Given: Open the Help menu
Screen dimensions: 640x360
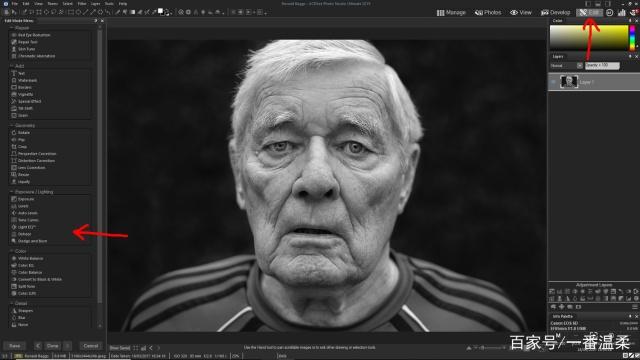Looking at the screenshot, I should point(122,4).
